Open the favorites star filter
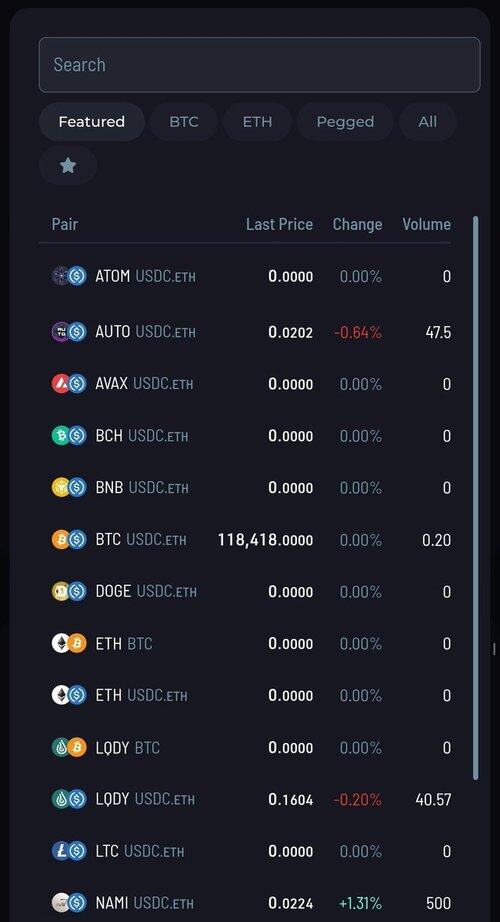Viewport: 500px width, 922px height. coord(68,166)
